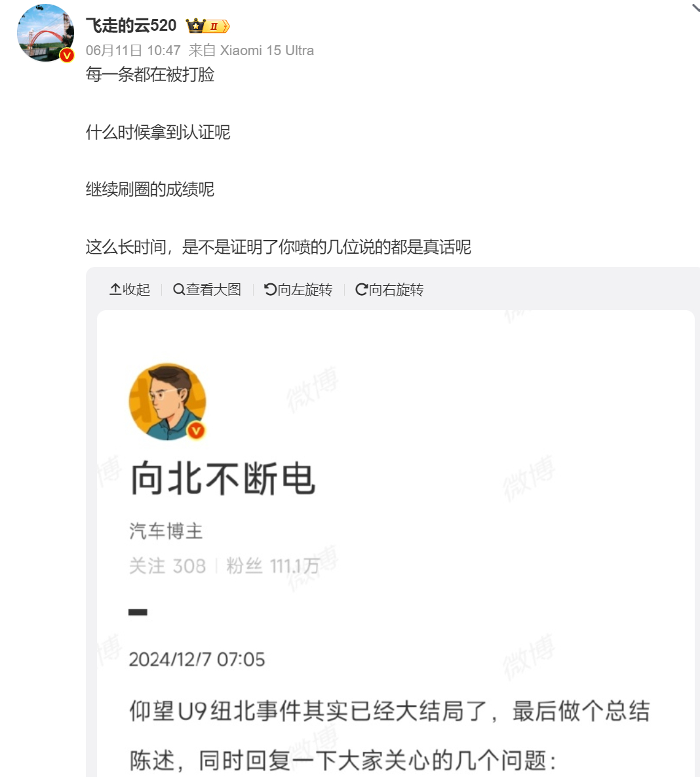Collapse the image with 收起
This screenshot has height=777, width=700.
[129, 289]
